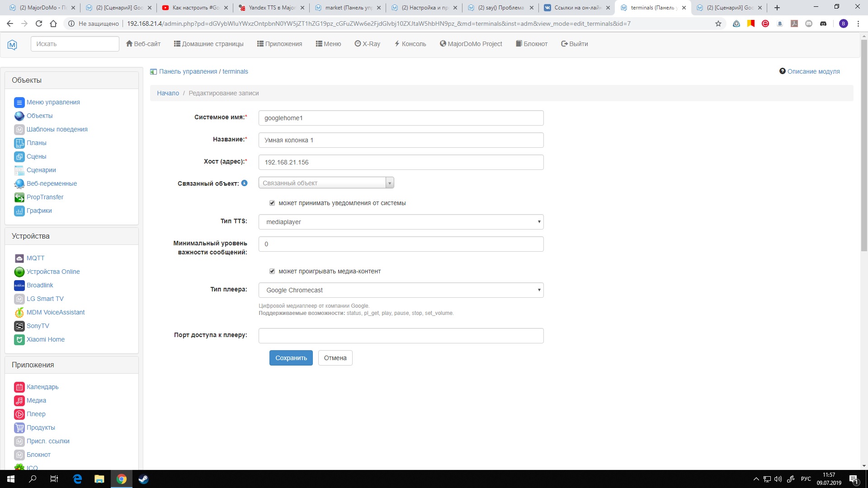Toggle the system notifications checkbox

[x=272, y=203]
